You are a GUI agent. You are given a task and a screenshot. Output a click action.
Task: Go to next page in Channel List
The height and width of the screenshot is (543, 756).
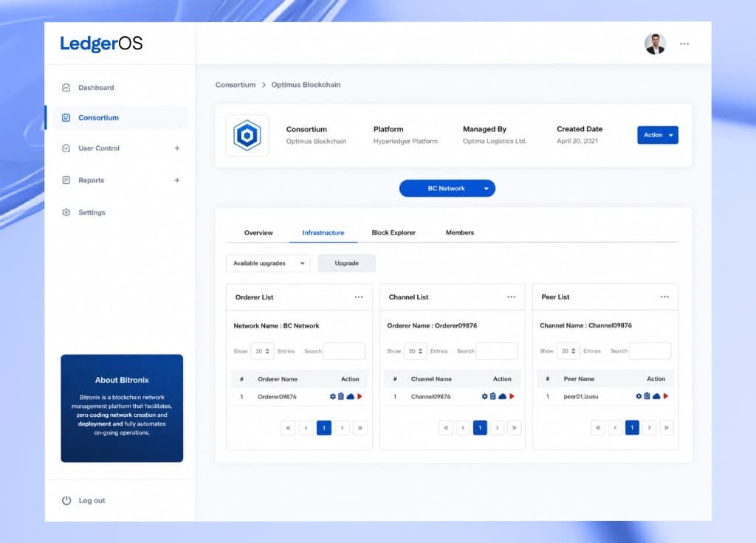pos(497,428)
